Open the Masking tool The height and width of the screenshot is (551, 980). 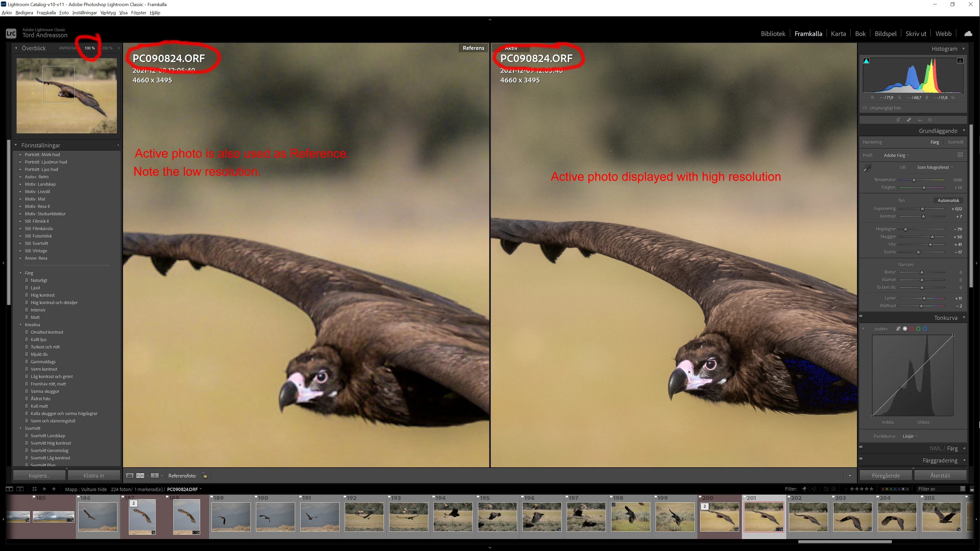point(930,120)
